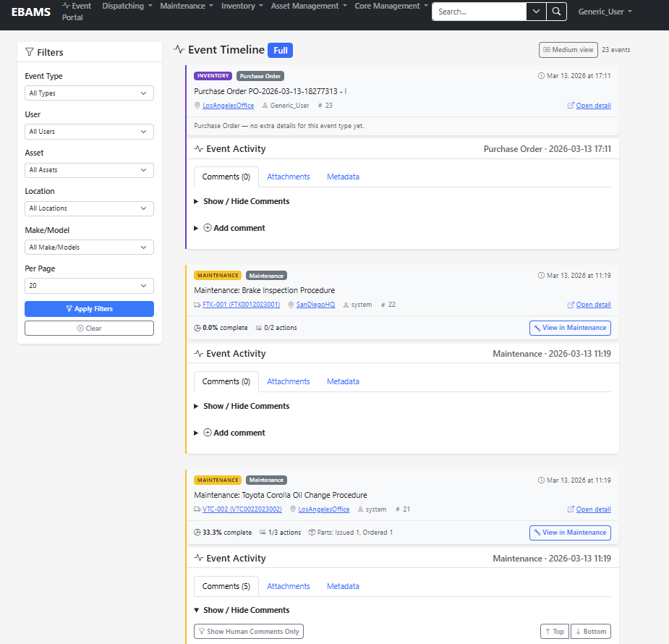Screen dimensions: 669x644
Task: Open detail for Toyota Corolla Oil Change event
Action: pyautogui.click(x=589, y=509)
